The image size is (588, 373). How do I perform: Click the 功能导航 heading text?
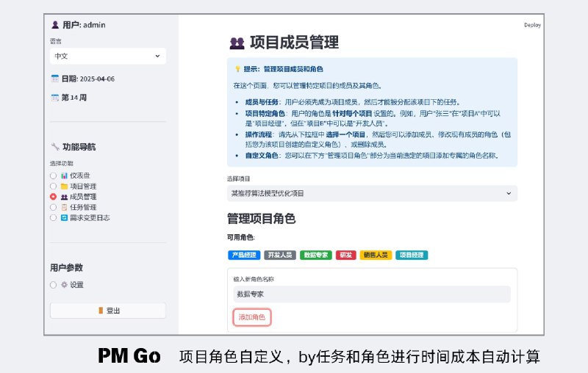coord(79,147)
